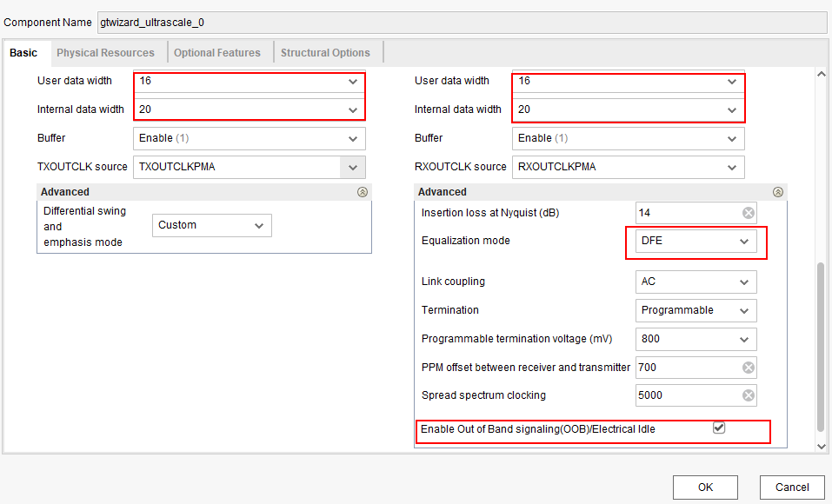This screenshot has height=504, width=832.
Task: Clear the PPM offset value
Action: pos(748,367)
